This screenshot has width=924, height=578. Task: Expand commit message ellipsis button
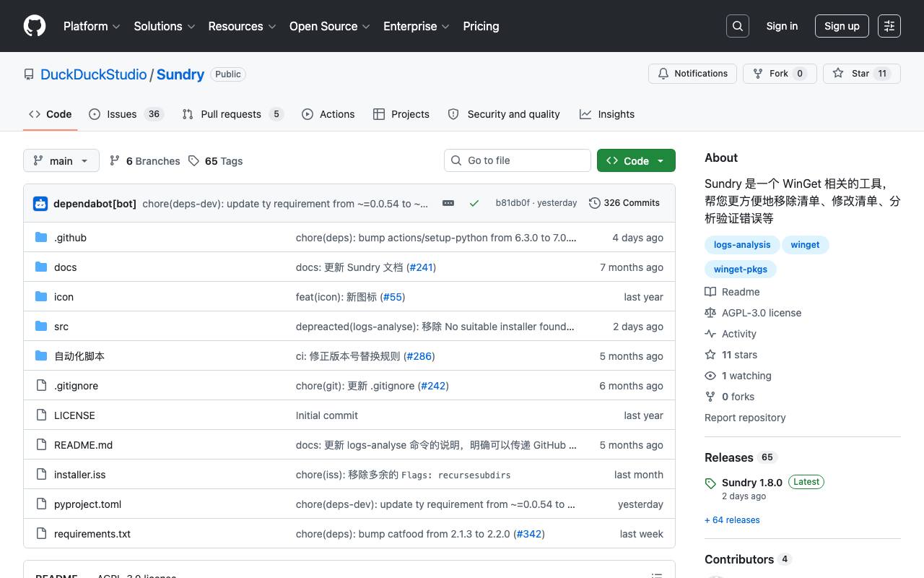(448, 203)
